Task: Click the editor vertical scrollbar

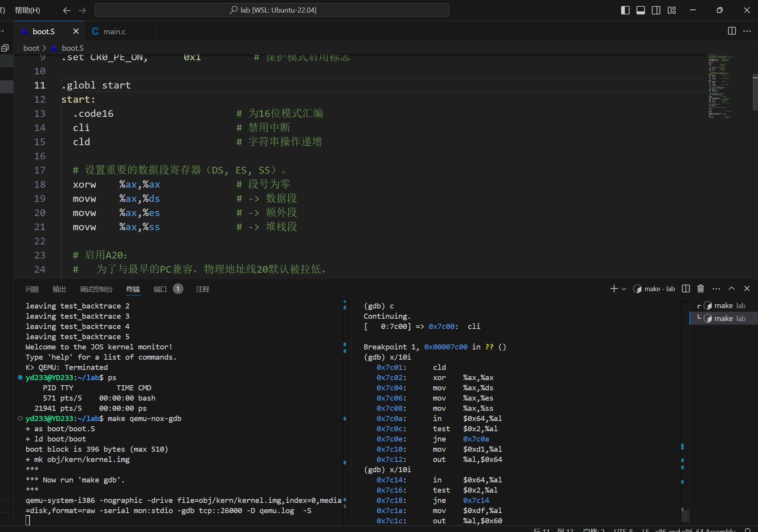Action: 755,92
